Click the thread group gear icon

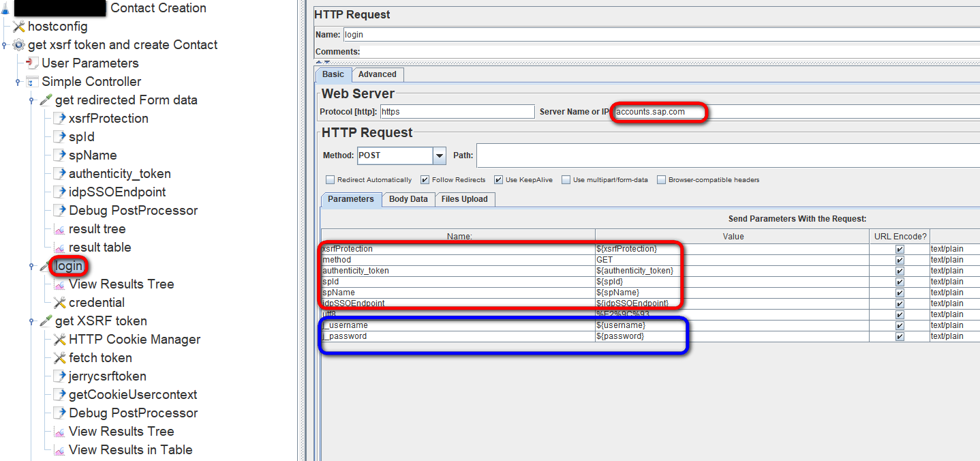(19, 45)
